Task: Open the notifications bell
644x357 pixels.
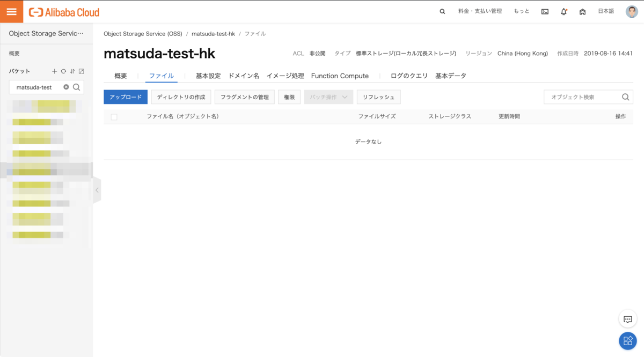Action: point(563,12)
